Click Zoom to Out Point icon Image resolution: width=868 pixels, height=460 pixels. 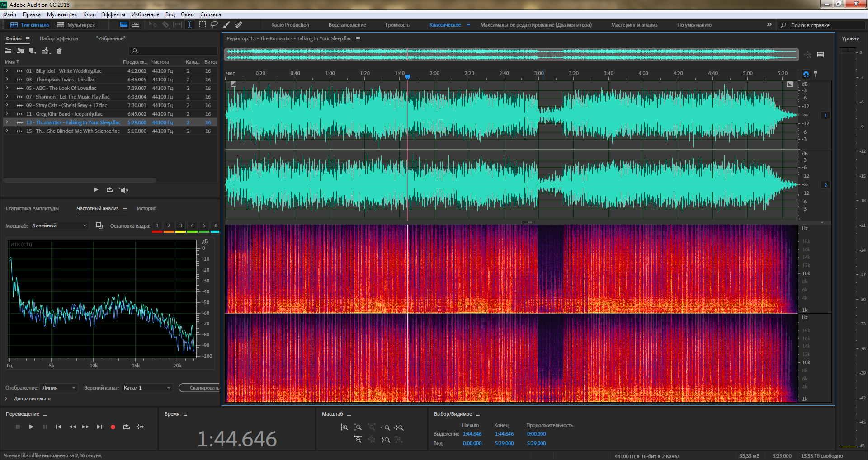385,440
